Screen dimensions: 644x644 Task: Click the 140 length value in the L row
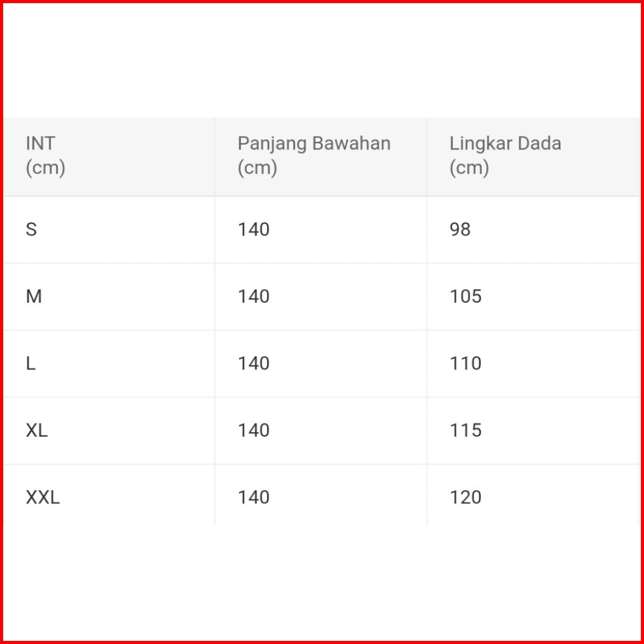[x=253, y=364]
